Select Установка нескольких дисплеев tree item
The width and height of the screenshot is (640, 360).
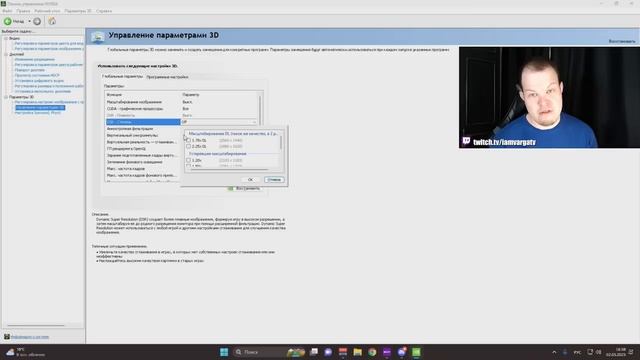[43, 91]
